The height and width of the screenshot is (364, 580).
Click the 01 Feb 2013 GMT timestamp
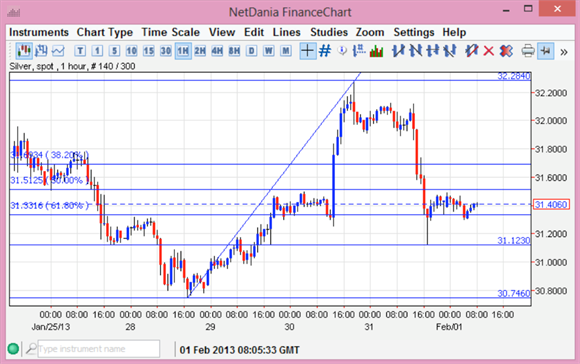(239, 350)
